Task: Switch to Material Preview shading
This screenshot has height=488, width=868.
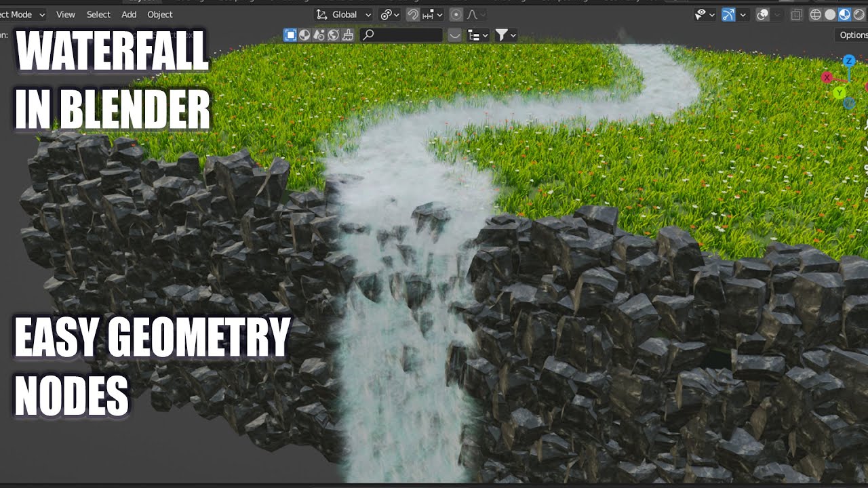Action: 844,14
